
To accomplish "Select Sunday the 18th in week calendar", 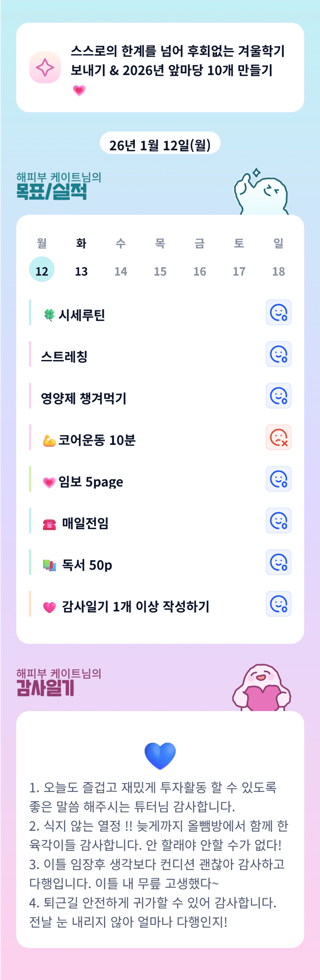I will click(x=278, y=271).
